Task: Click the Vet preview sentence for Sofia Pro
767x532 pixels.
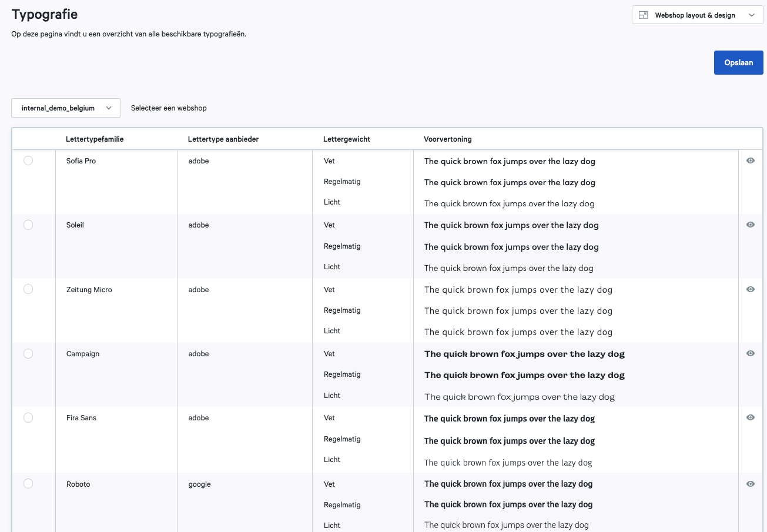Action: [510, 161]
